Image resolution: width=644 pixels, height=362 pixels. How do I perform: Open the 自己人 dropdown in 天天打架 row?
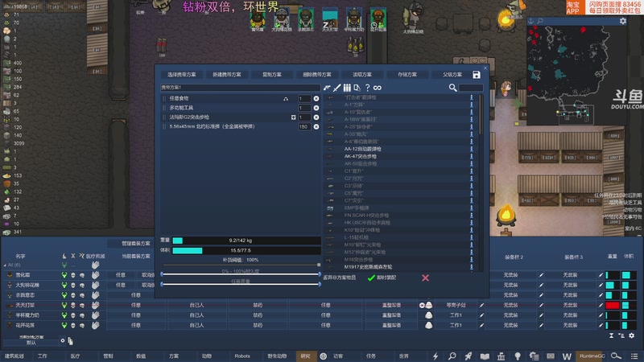point(196,306)
